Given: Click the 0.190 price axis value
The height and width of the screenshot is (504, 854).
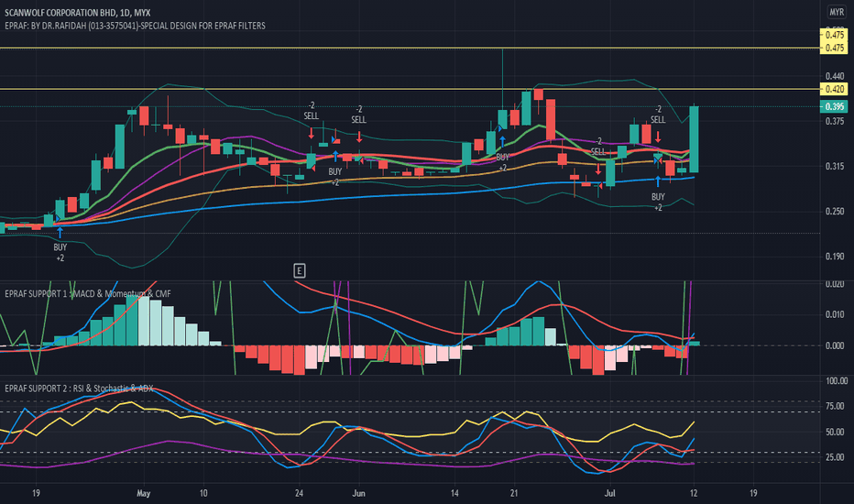Looking at the screenshot, I should point(834,257).
